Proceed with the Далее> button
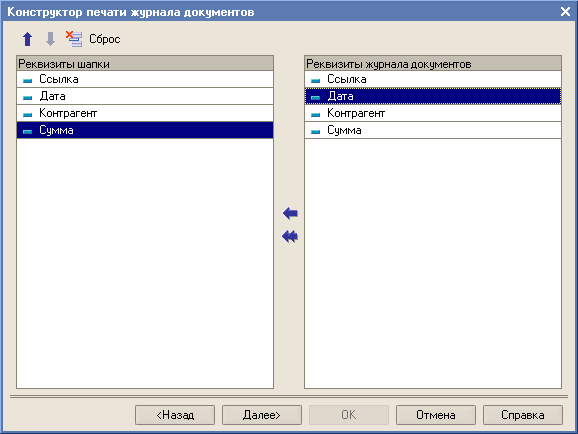This screenshot has height=434, width=578. pos(262,415)
